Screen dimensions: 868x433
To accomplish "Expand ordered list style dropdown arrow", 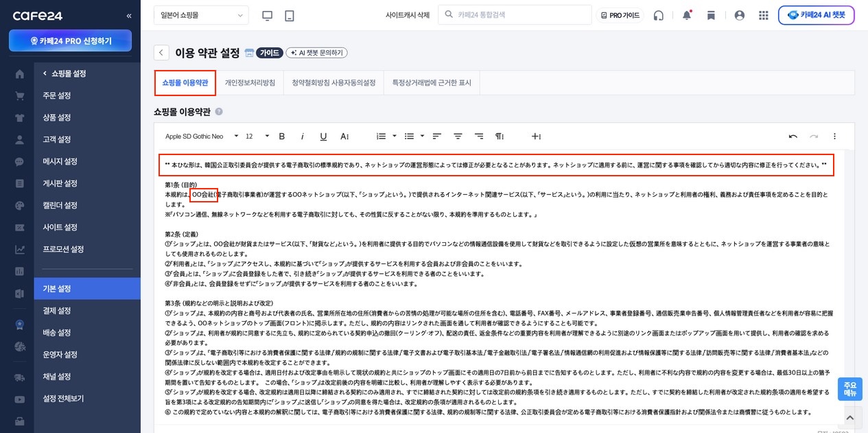I will coord(394,137).
